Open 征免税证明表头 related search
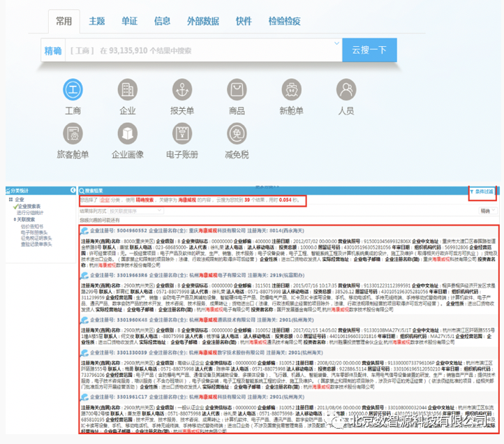Viewport: 504px width, 444px height. coord(36,238)
